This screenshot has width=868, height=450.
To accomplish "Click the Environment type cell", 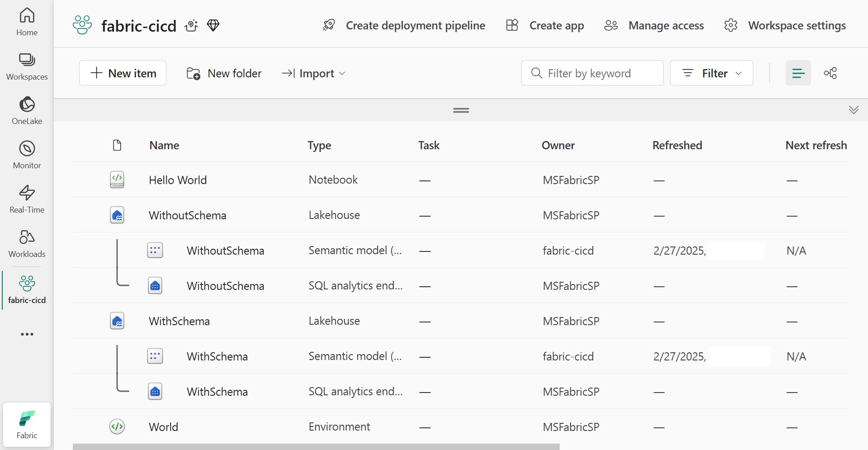I will 339,426.
